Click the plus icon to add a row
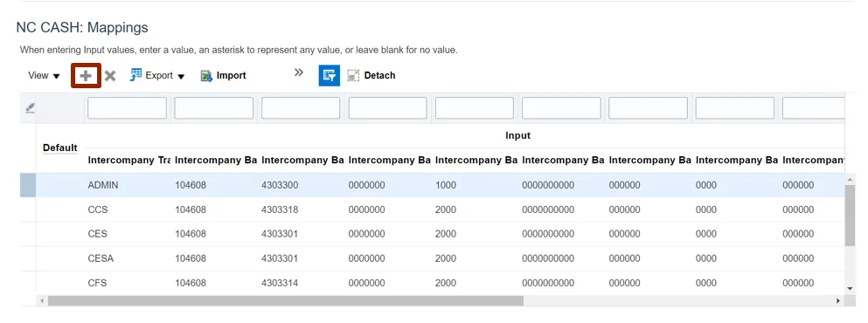Image resolution: width=868 pixels, height=323 pixels. coord(86,76)
